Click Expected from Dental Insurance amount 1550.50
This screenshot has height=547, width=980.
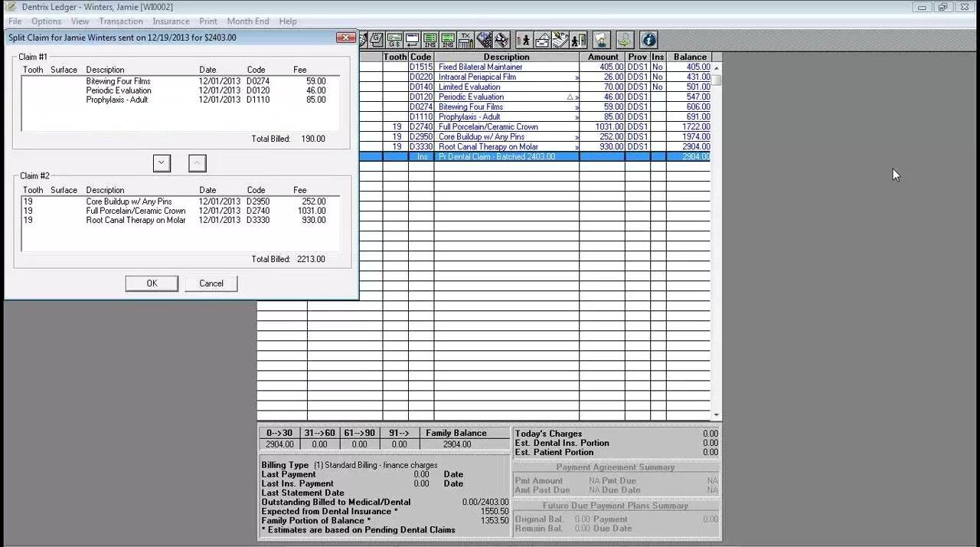pos(494,512)
